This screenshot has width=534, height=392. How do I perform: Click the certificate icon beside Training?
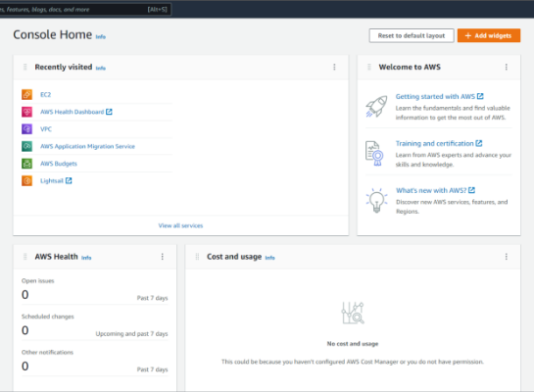click(x=374, y=153)
